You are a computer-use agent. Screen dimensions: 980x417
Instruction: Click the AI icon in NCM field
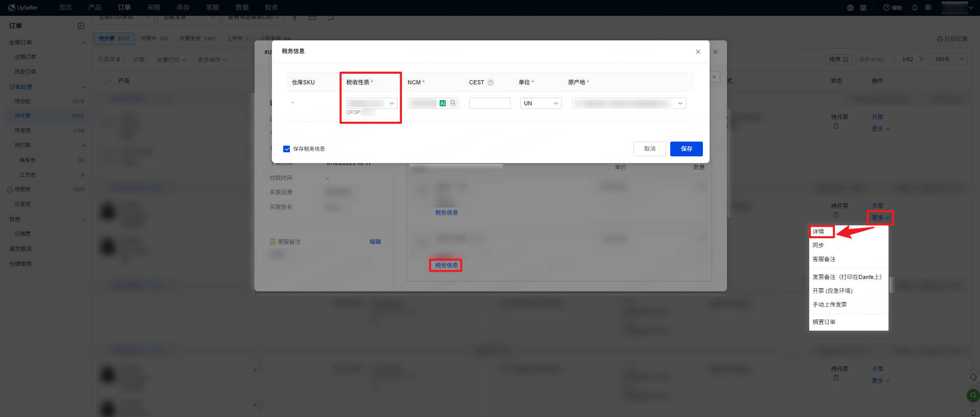click(443, 103)
